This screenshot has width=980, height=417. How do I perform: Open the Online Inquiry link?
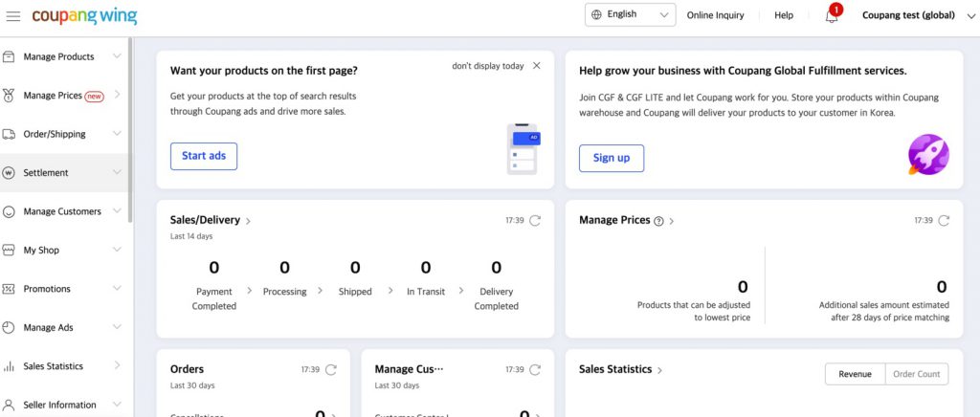[715, 15]
